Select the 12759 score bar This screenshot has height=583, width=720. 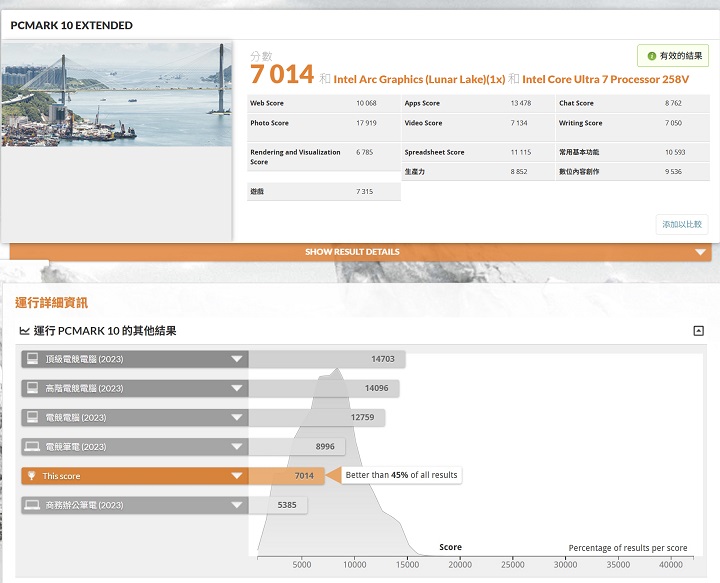coord(317,417)
